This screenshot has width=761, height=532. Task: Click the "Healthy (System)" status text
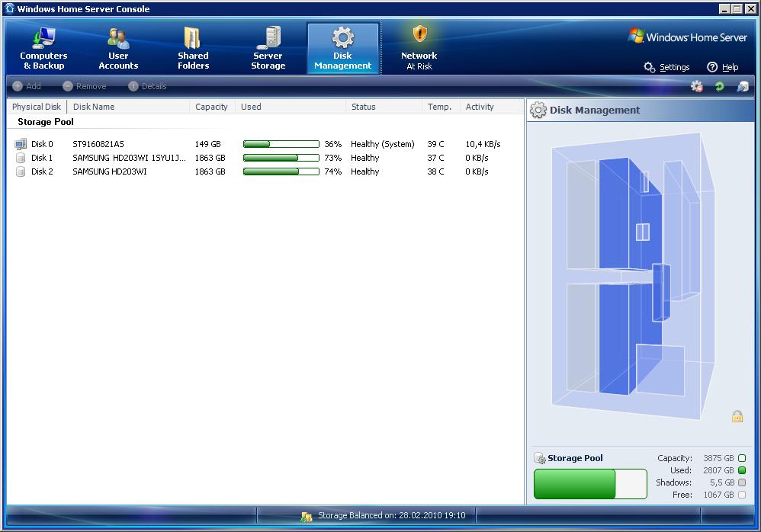pos(383,144)
